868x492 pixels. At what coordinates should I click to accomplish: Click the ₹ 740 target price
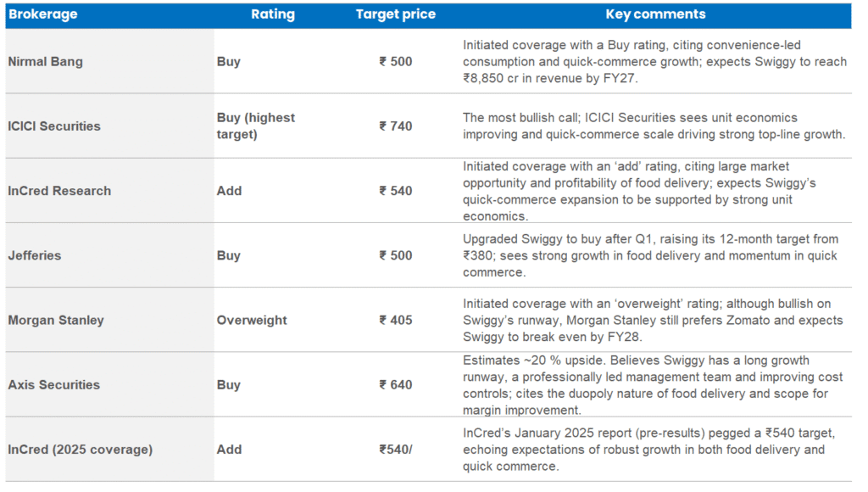(396, 126)
